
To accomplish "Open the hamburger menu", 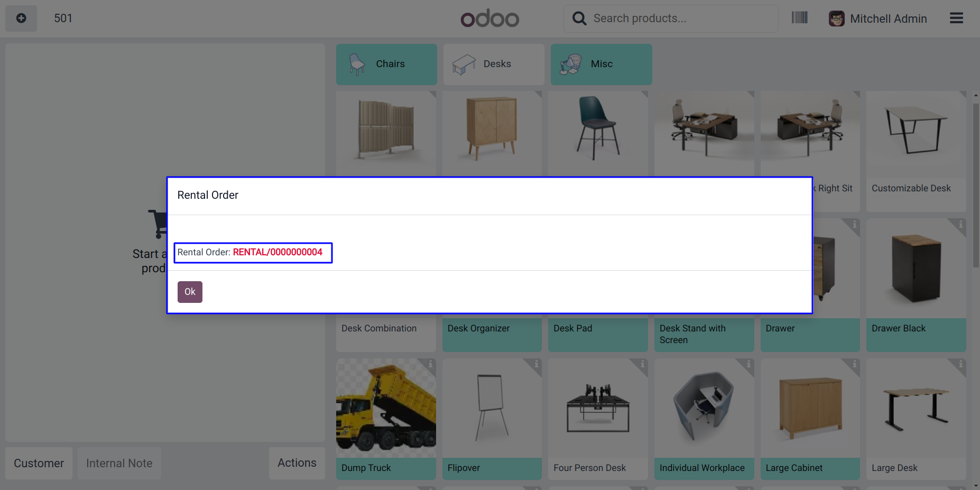I will coord(956,19).
